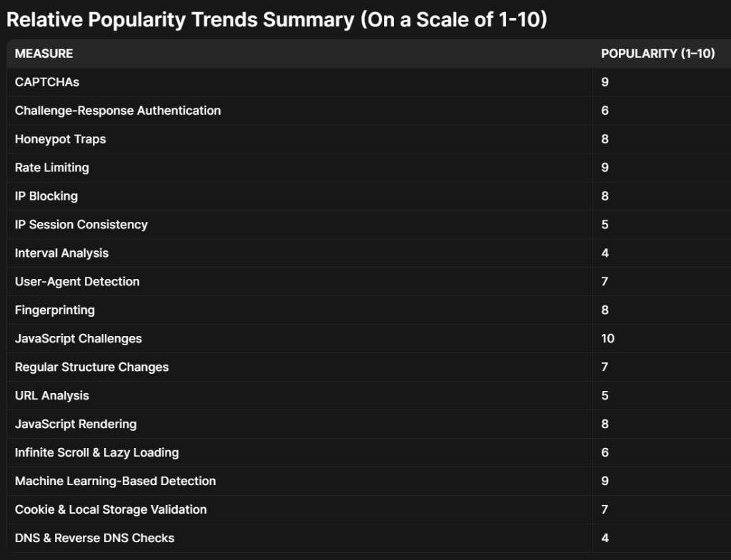Click the Infinite Scroll & Lazy Loading cell
Image resolution: width=731 pixels, height=560 pixels.
pyautogui.click(x=97, y=453)
